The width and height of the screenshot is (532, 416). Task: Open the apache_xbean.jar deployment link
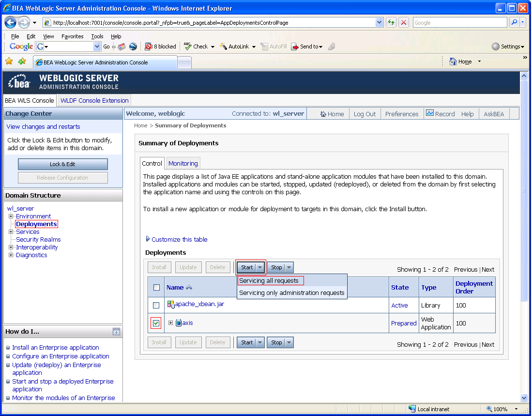[x=199, y=304]
